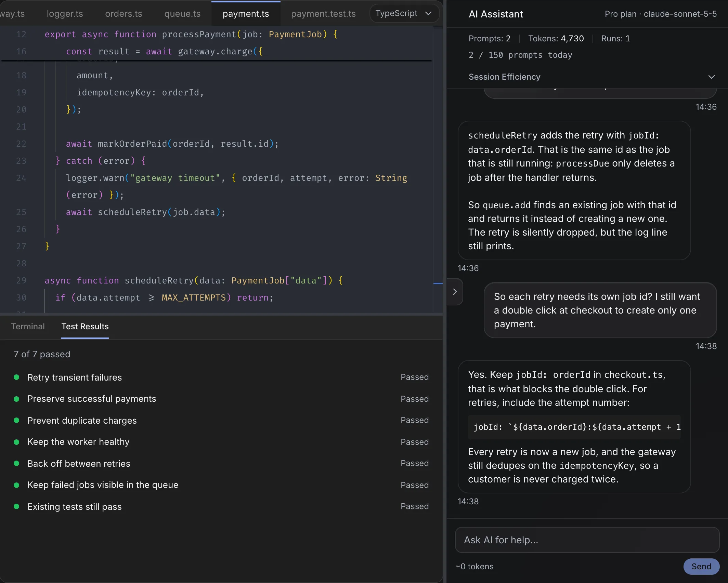
Task: Collapse the AI Assistant panel arrow
Action: (x=455, y=292)
